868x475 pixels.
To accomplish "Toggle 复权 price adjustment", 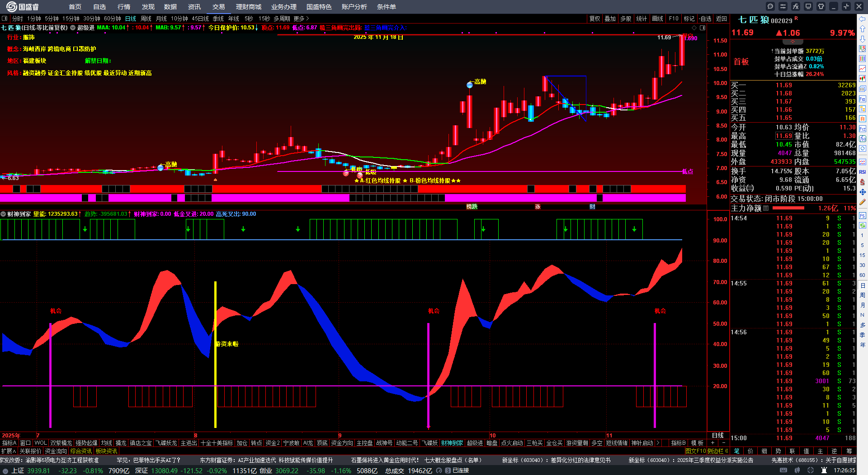I will 594,19.
